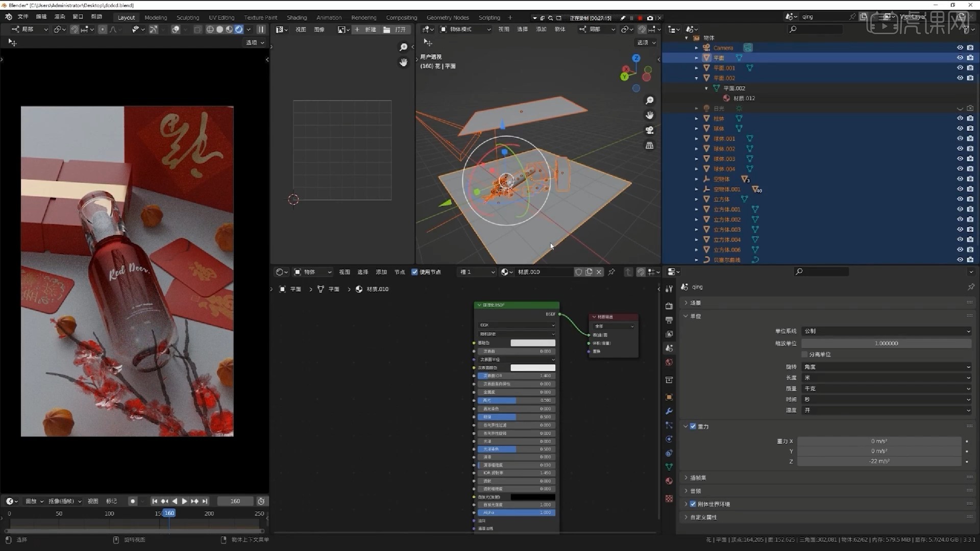
Task: Open the Texture properties checker icon
Action: [669, 498]
